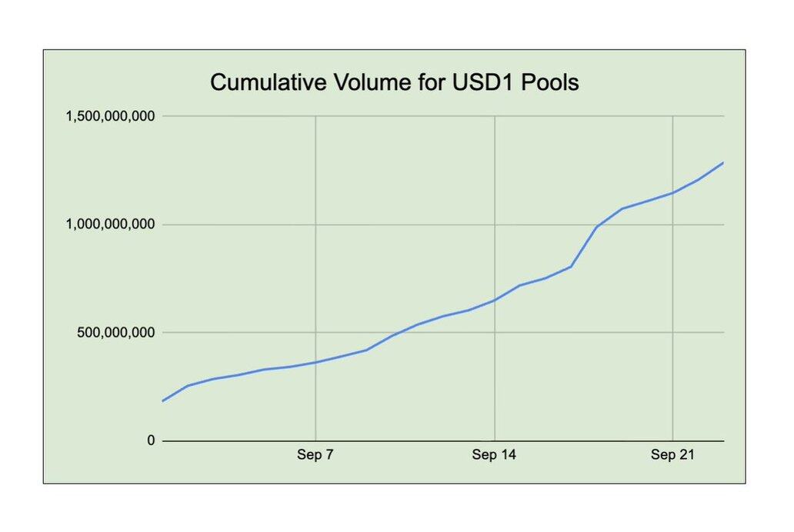
Task: Click the Sep 7 x-axis label
Action: 315,454
